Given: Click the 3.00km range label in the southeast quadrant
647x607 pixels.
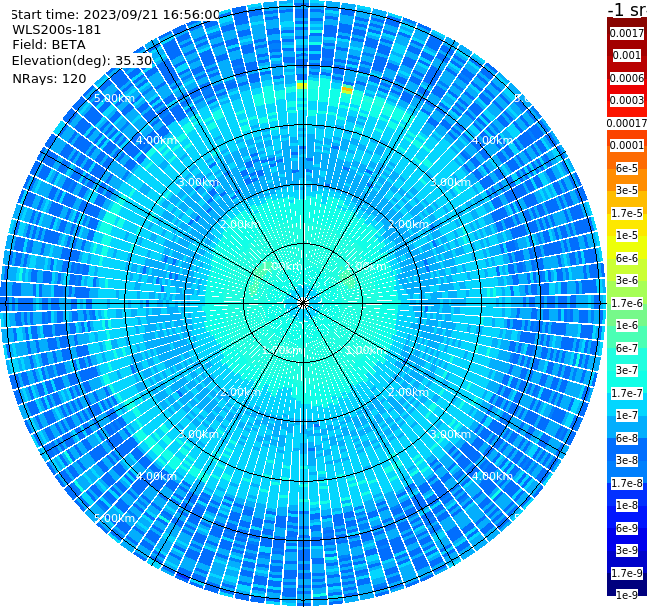Looking at the screenshot, I should pyautogui.click(x=450, y=434).
